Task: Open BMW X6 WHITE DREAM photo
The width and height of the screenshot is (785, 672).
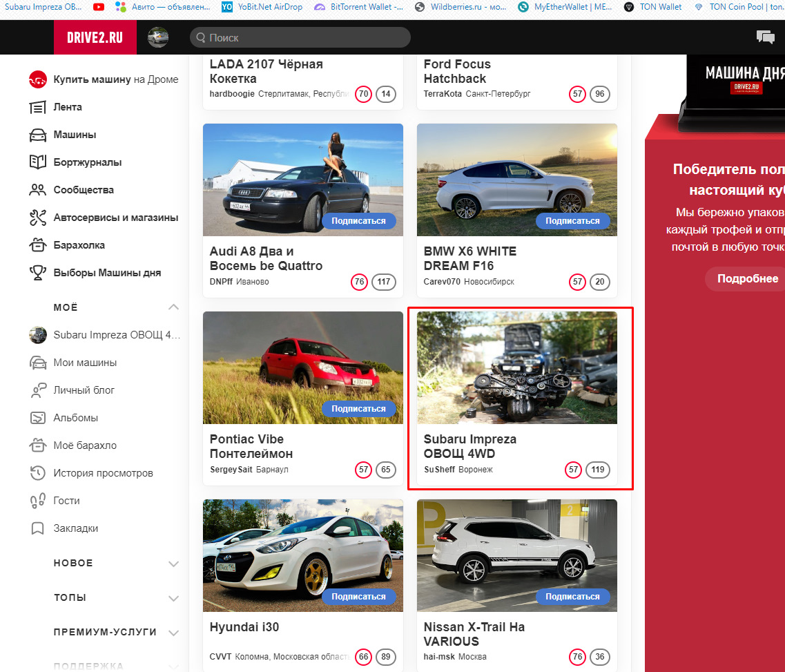Action: click(517, 180)
